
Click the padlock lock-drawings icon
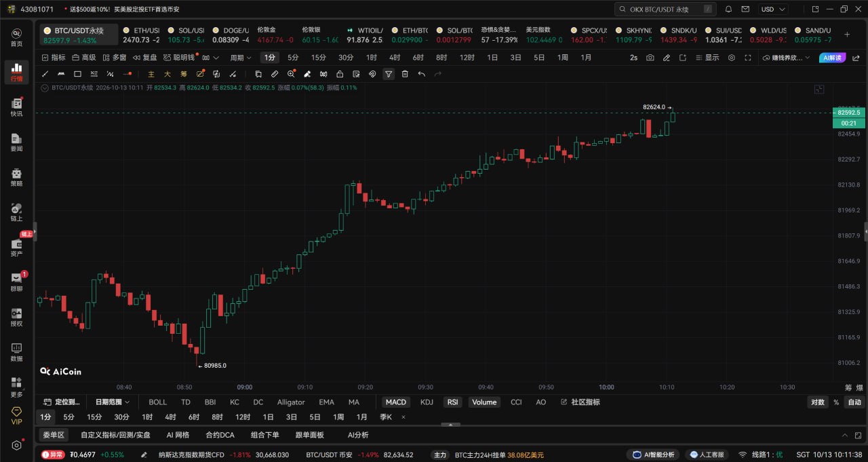[x=340, y=74]
